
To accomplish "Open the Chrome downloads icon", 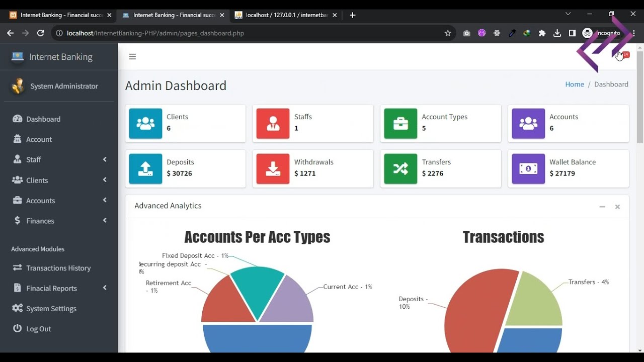I will [x=557, y=33].
